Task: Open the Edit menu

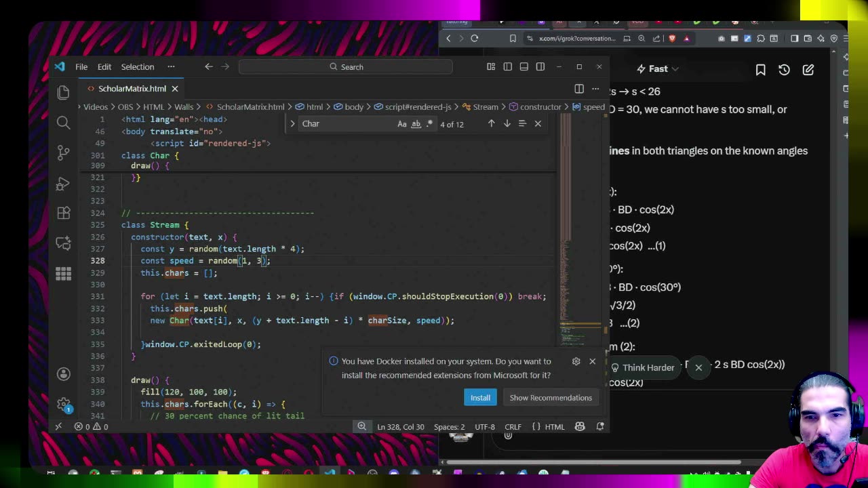Action: [104, 66]
